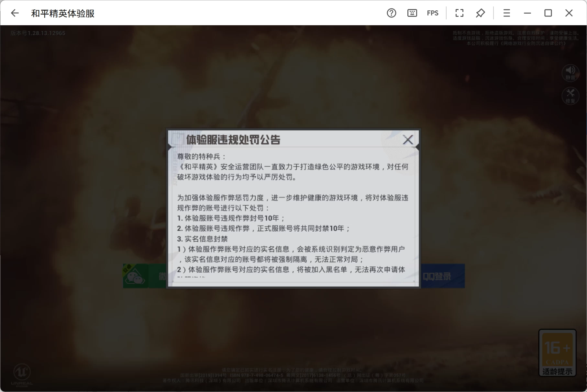Toggle the FPS display
Viewport: 587px width, 392px height.
[433, 13]
